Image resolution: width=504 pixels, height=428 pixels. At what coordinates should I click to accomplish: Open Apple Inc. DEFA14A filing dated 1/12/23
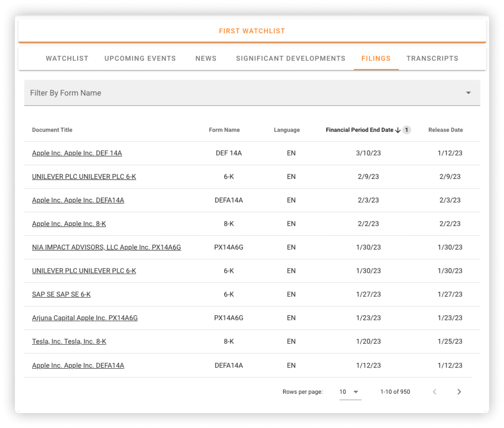78,366
